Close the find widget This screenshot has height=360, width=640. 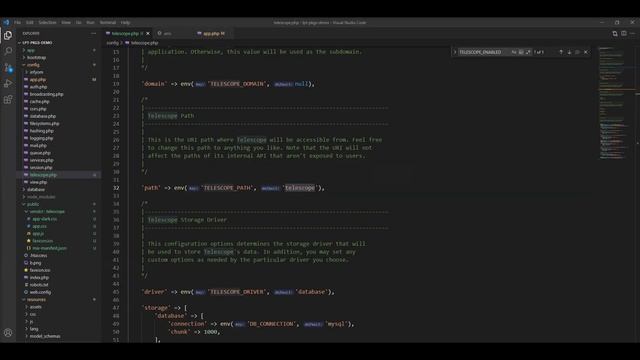(586, 52)
